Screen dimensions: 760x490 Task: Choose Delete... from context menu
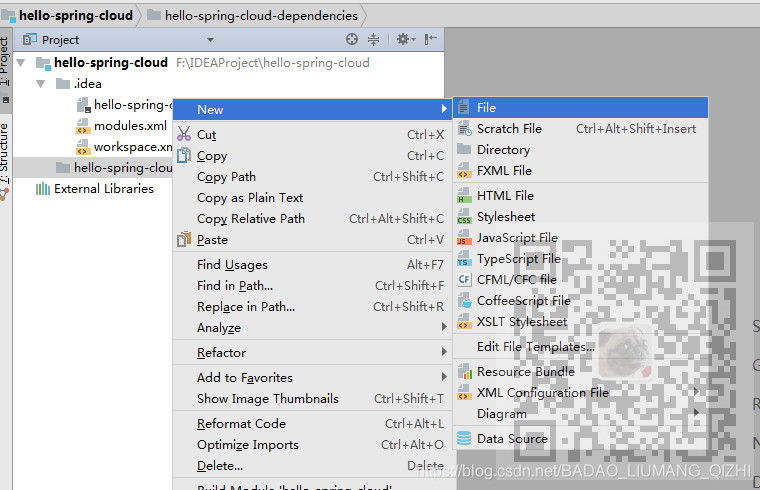313,466
